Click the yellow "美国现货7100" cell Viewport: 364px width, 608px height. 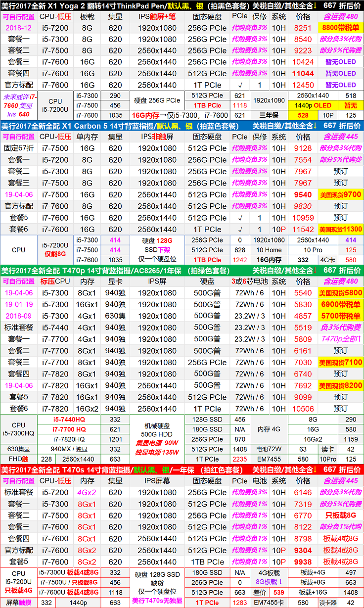coord(340,362)
